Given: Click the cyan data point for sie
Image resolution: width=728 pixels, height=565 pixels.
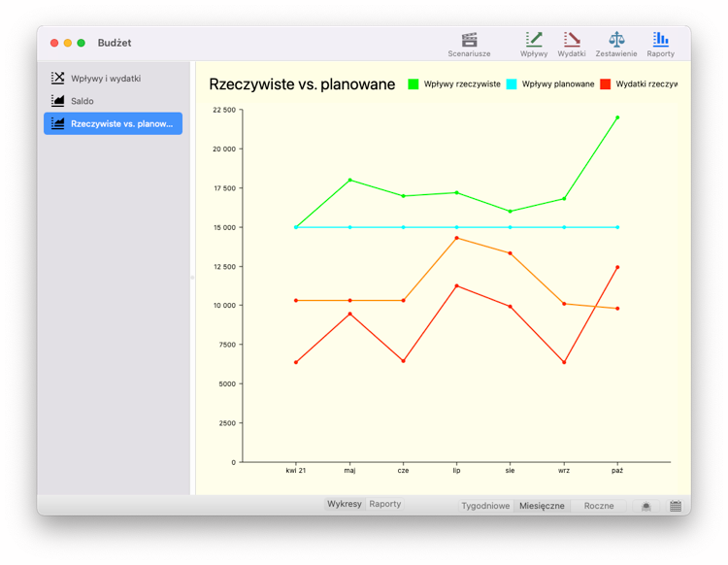Looking at the screenshot, I should click(x=511, y=227).
